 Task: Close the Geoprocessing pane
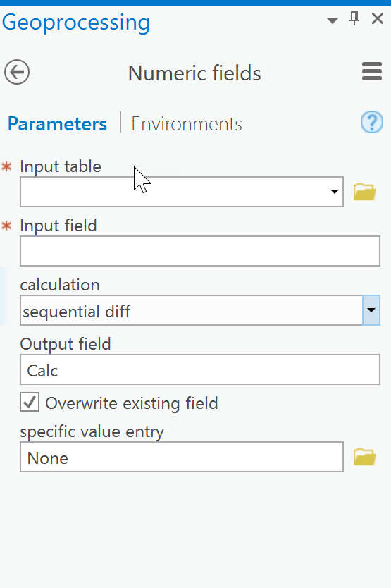[x=378, y=18]
